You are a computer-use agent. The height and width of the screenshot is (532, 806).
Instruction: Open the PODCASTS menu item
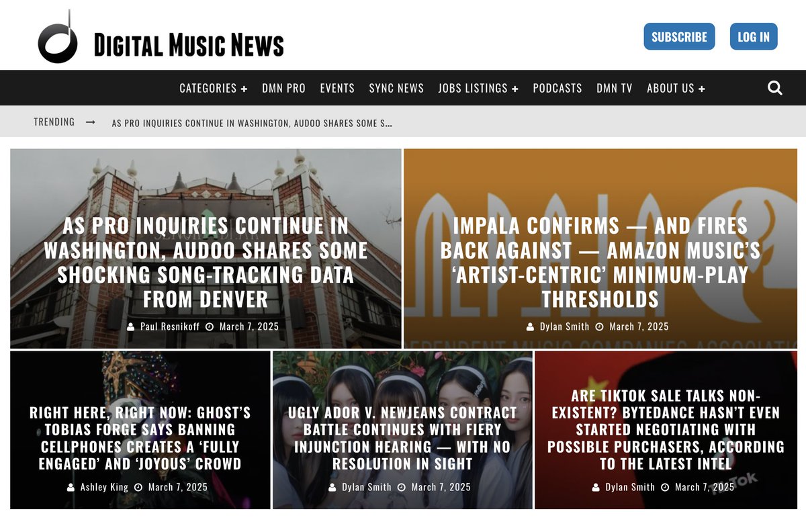coord(557,87)
